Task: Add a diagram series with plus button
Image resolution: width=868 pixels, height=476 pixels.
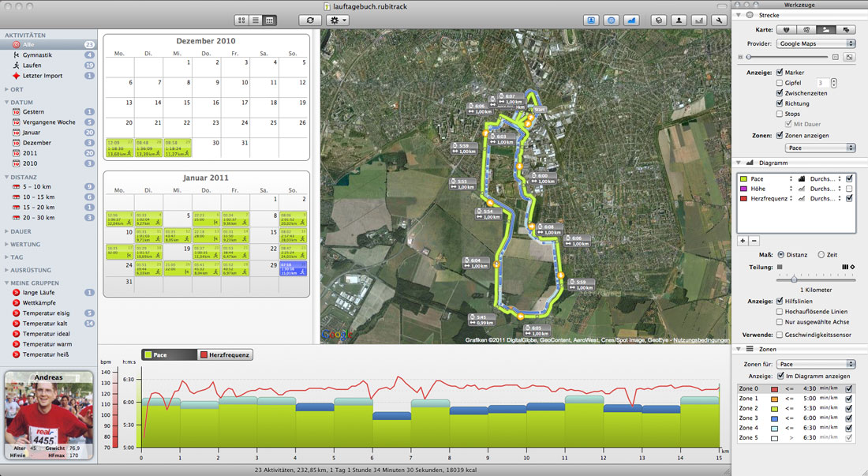Action: point(742,240)
